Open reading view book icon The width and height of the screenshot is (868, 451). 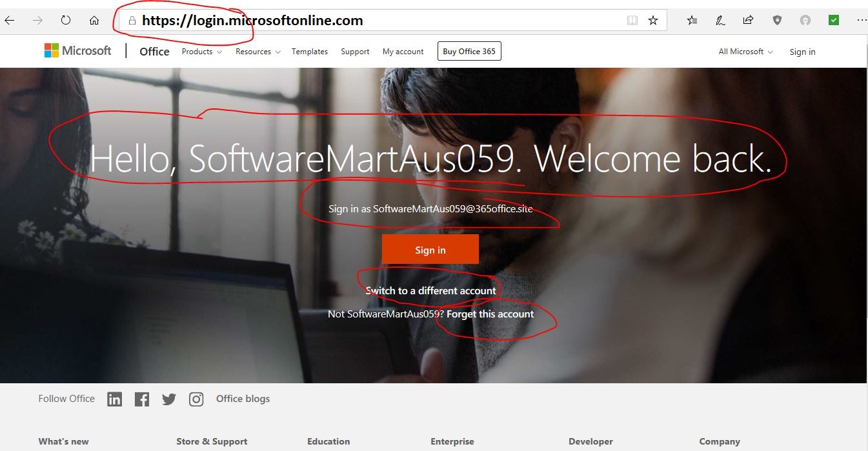click(632, 21)
